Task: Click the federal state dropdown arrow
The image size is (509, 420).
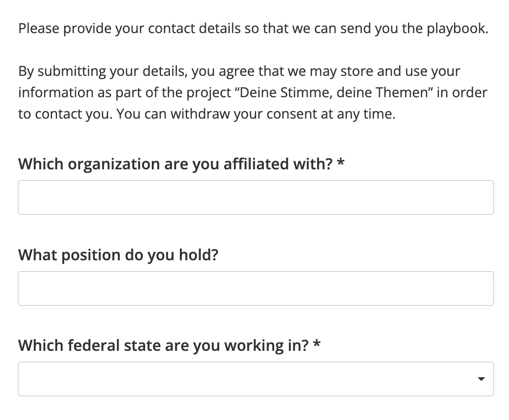Action: [481, 379]
